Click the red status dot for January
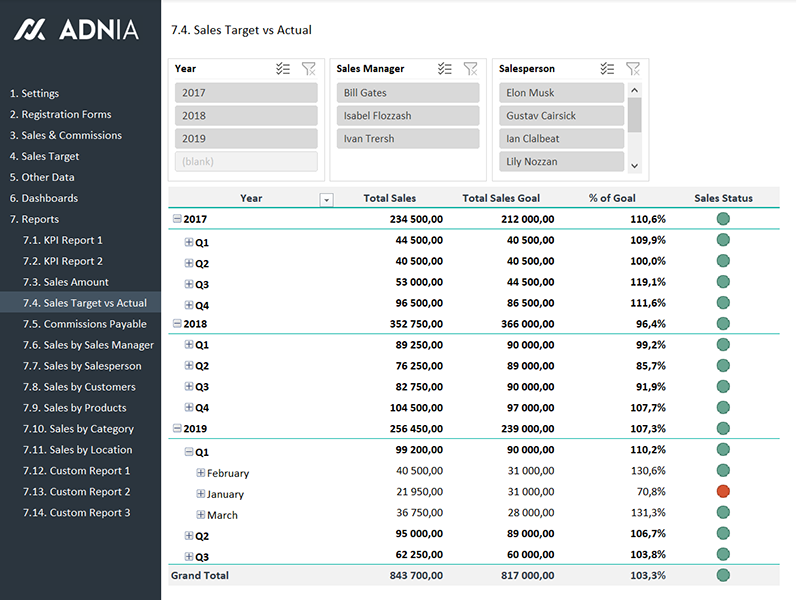This screenshot has width=800, height=600. point(723,491)
